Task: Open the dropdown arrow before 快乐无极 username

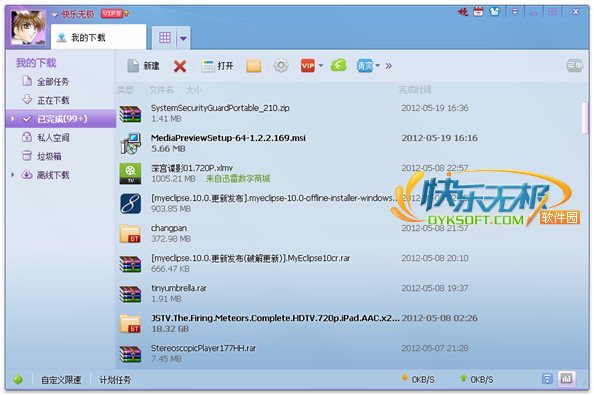Action: [55, 15]
